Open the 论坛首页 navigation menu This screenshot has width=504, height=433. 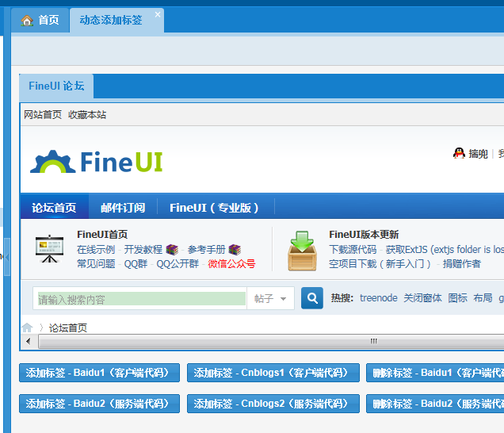pos(55,208)
